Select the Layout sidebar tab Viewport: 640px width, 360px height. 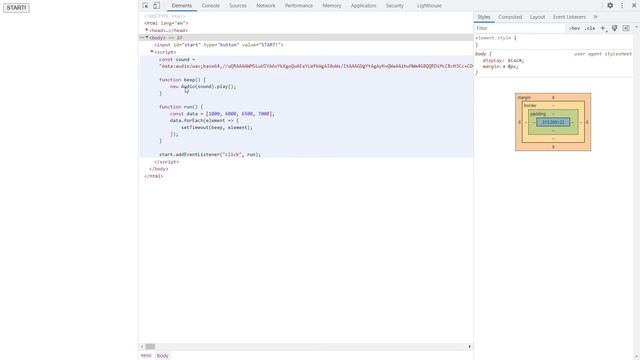pos(537,17)
